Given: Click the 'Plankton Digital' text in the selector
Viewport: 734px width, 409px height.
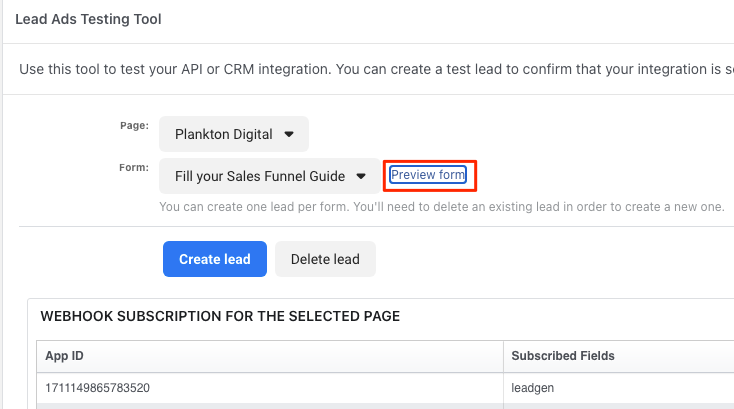Looking at the screenshot, I should (x=223, y=133).
